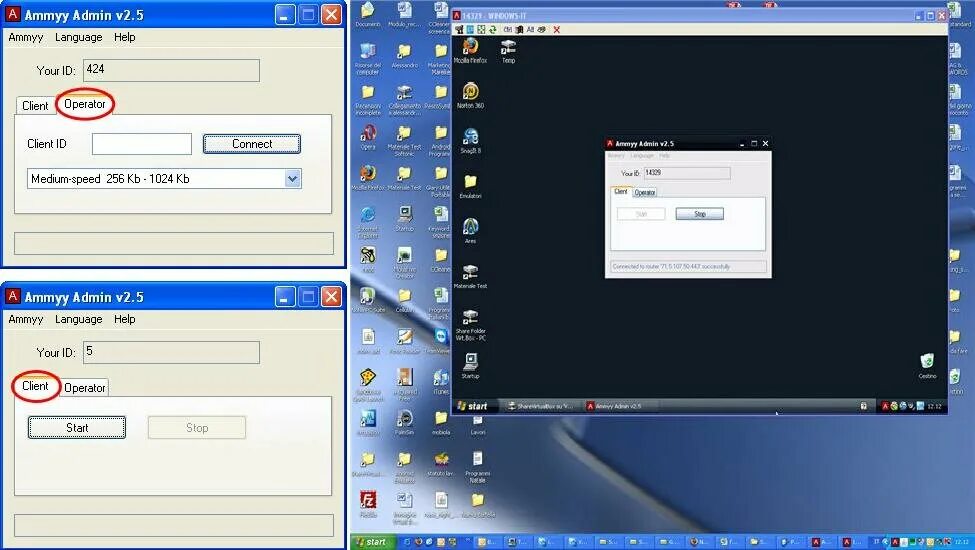Image resolution: width=975 pixels, height=550 pixels.
Task: Open Opera icon on the host desktop
Action: point(367,137)
